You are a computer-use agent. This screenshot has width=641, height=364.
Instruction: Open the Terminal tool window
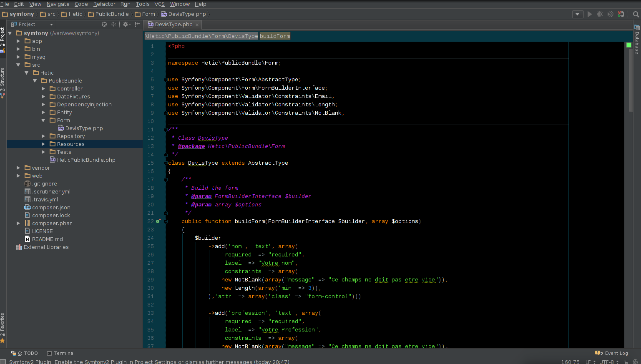tap(60, 353)
